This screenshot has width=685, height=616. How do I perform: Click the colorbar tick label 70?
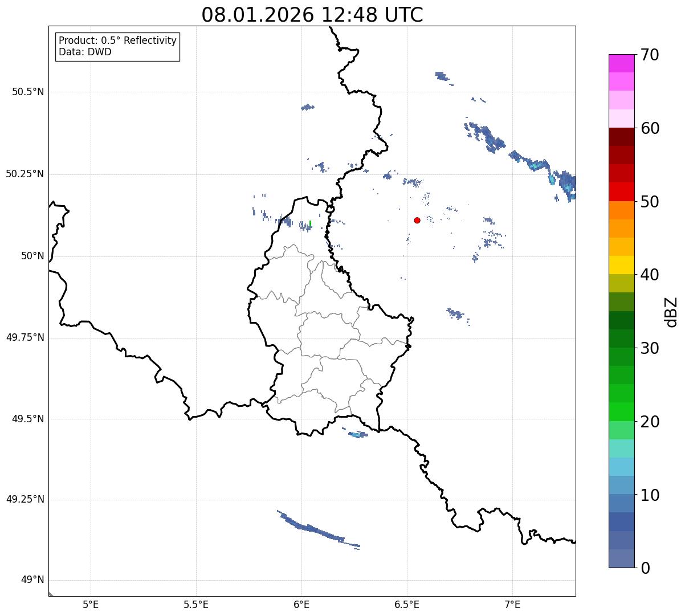click(650, 55)
